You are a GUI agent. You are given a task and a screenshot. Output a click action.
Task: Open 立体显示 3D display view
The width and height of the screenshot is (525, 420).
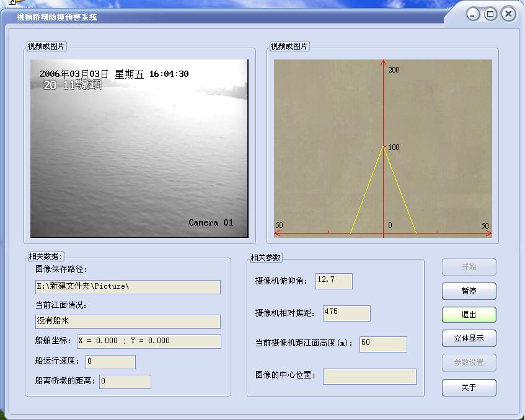[469, 338]
